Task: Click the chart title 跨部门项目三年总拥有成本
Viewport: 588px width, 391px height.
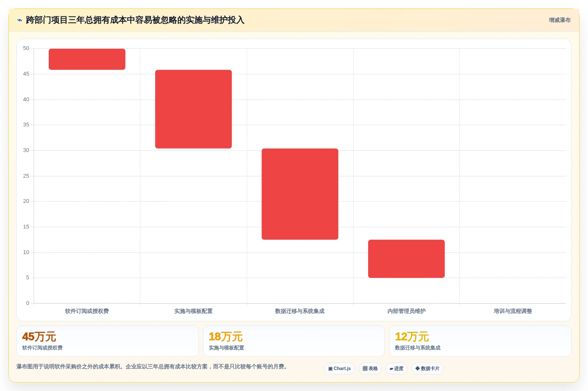Action: coord(135,20)
